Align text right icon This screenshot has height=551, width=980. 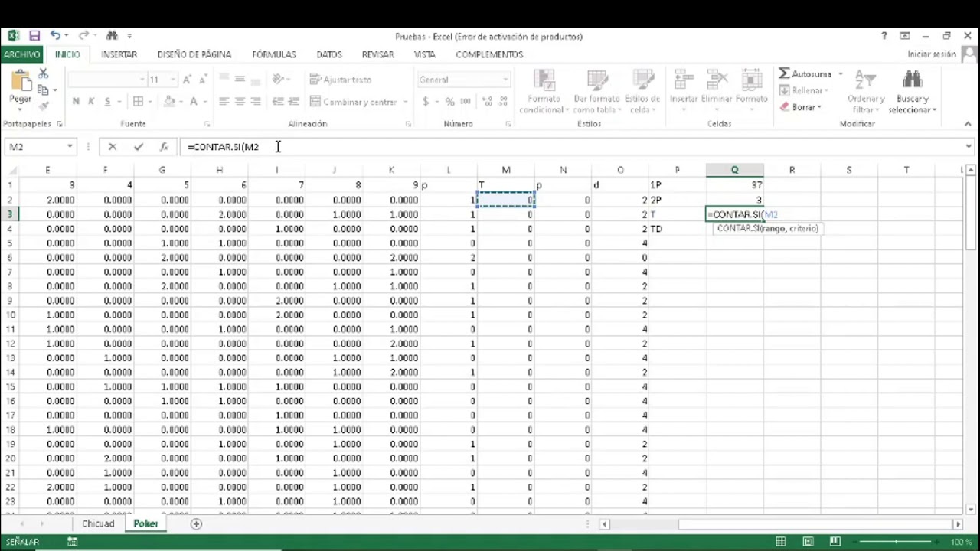[x=256, y=101]
